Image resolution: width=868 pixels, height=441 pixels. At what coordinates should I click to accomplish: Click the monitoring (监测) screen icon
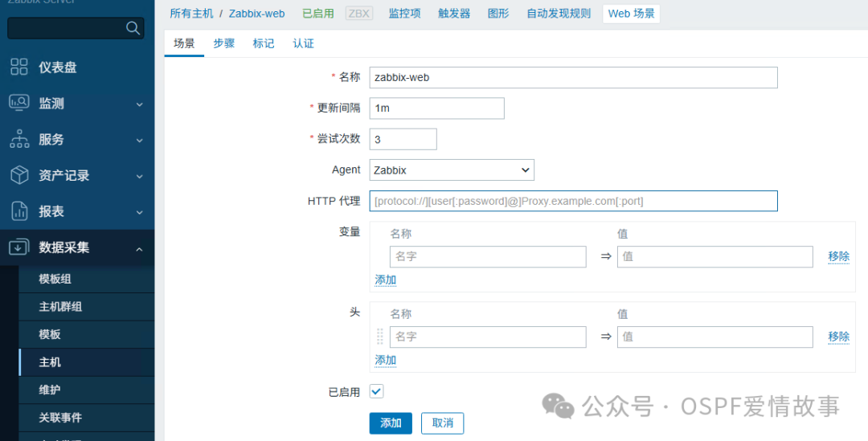(19, 103)
